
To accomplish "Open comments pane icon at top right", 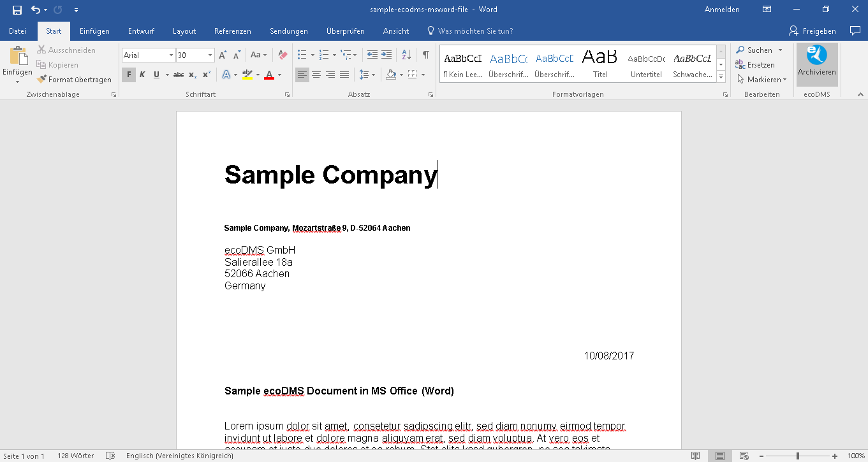I will (x=855, y=31).
